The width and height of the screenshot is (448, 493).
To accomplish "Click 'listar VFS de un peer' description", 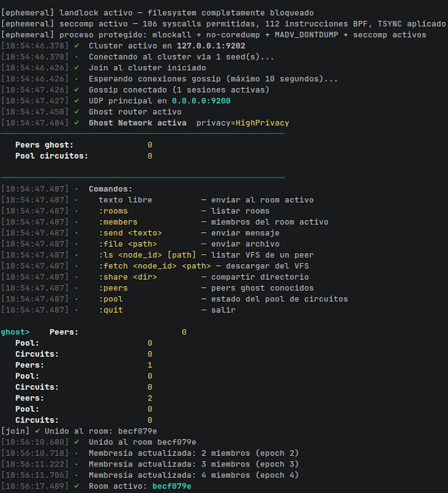I will [x=263, y=255].
